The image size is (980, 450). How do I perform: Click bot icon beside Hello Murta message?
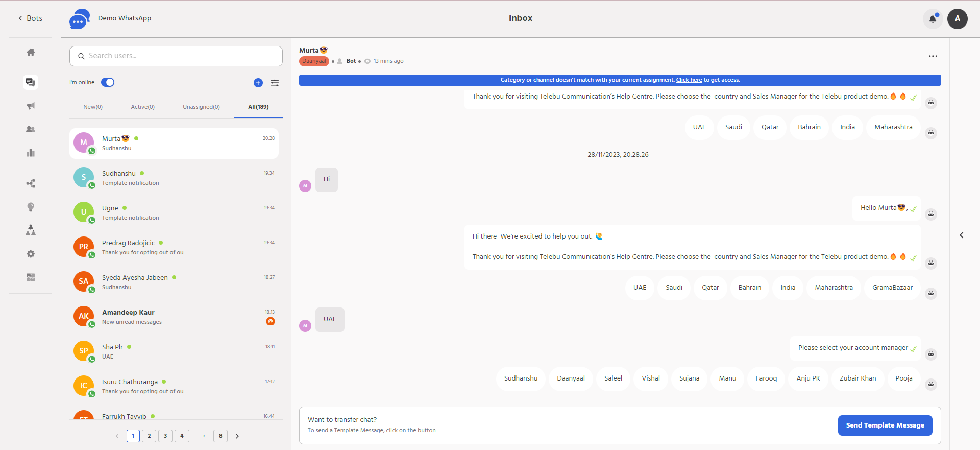(931, 214)
